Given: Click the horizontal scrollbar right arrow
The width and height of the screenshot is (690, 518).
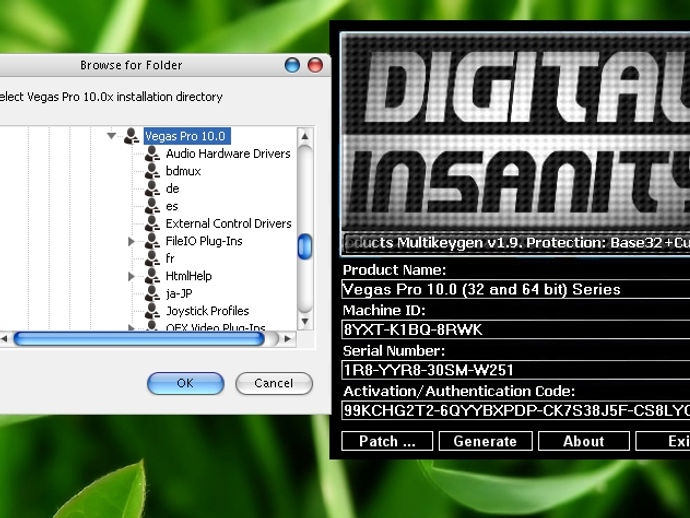Looking at the screenshot, I should [x=288, y=338].
